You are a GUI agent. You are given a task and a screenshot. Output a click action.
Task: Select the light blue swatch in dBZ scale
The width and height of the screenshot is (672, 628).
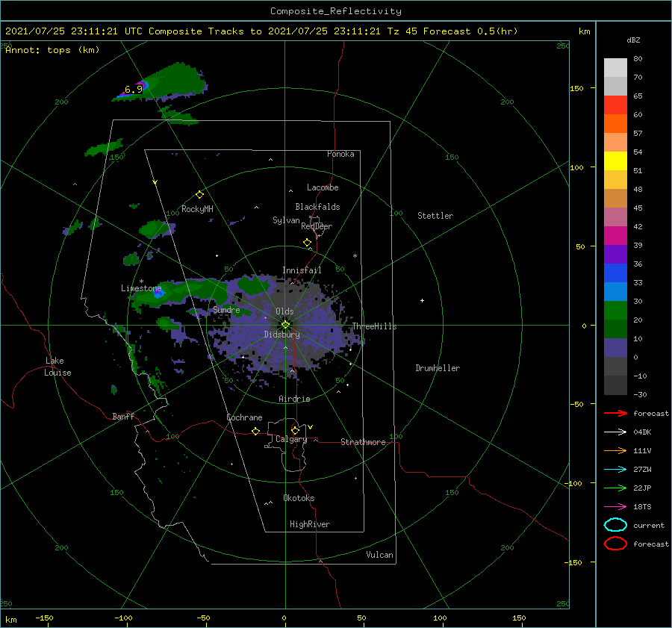pos(615,291)
